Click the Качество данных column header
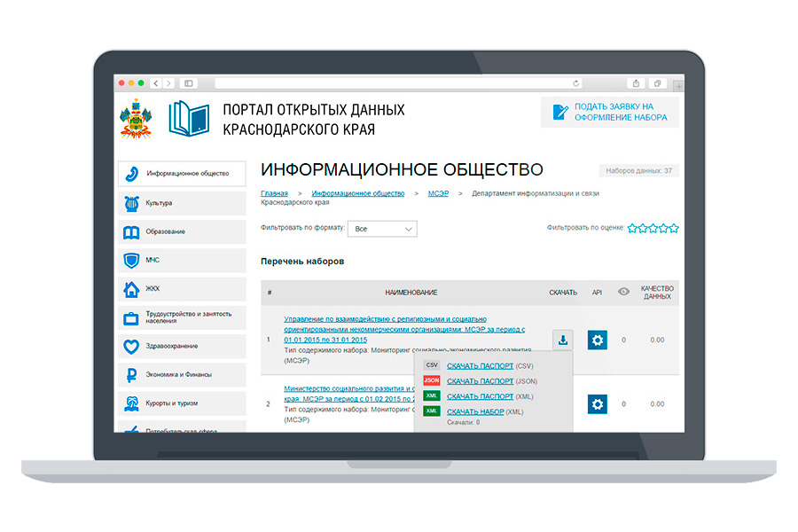Image resolution: width=798 pixels, height=532 pixels. click(657, 293)
